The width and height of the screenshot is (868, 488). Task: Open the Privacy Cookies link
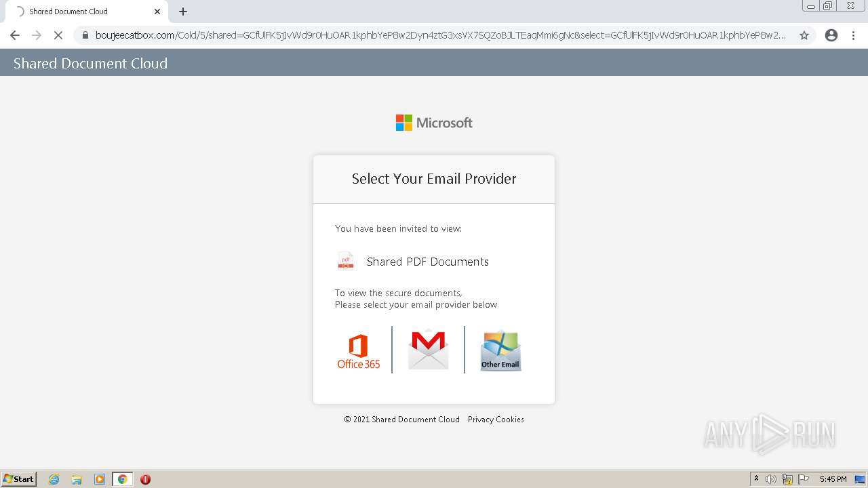496,420
